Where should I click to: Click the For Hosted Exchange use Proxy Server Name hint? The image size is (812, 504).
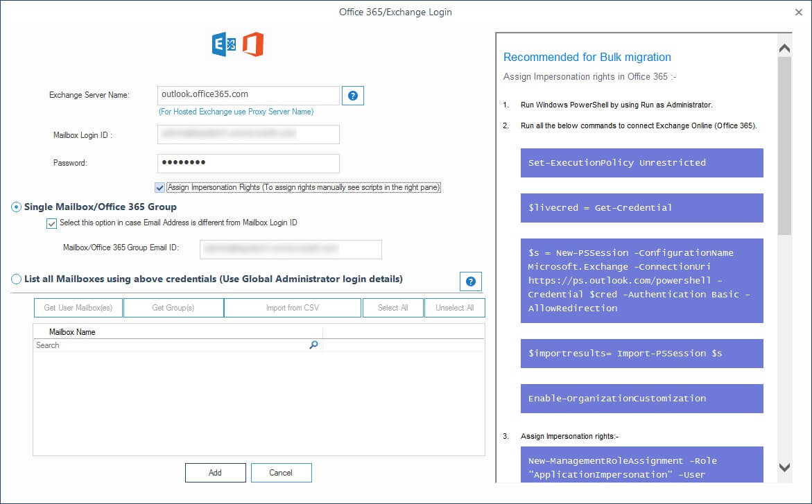(x=236, y=112)
